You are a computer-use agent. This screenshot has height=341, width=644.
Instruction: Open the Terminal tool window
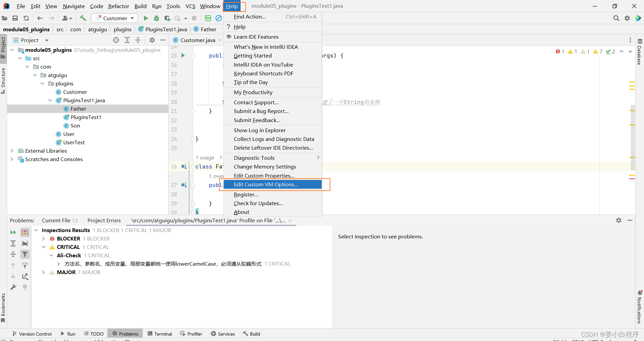coord(160,334)
